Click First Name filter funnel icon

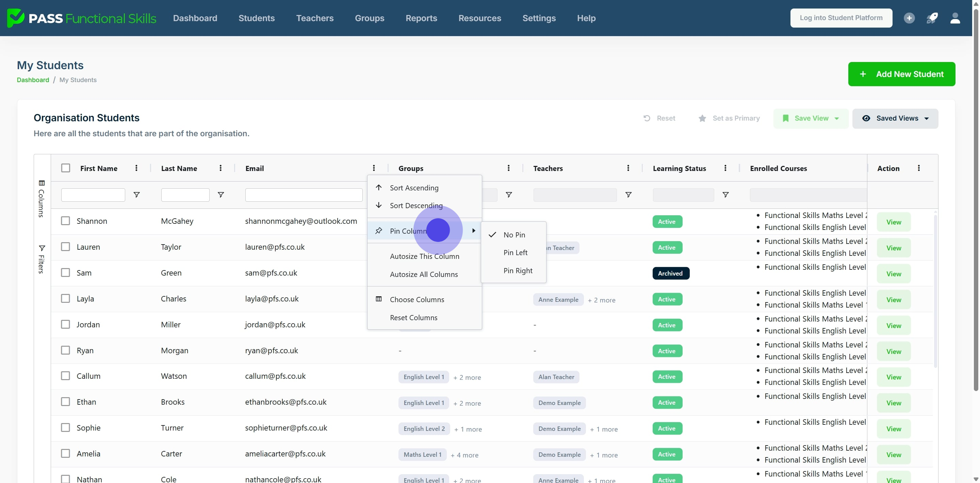pos(136,194)
